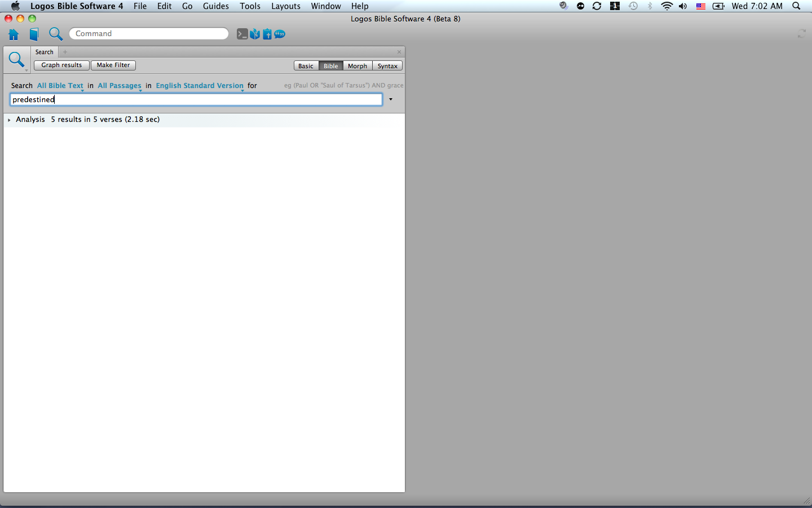The width and height of the screenshot is (812, 508).
Task: Click the Make Filter button
Action: [113, 65]
